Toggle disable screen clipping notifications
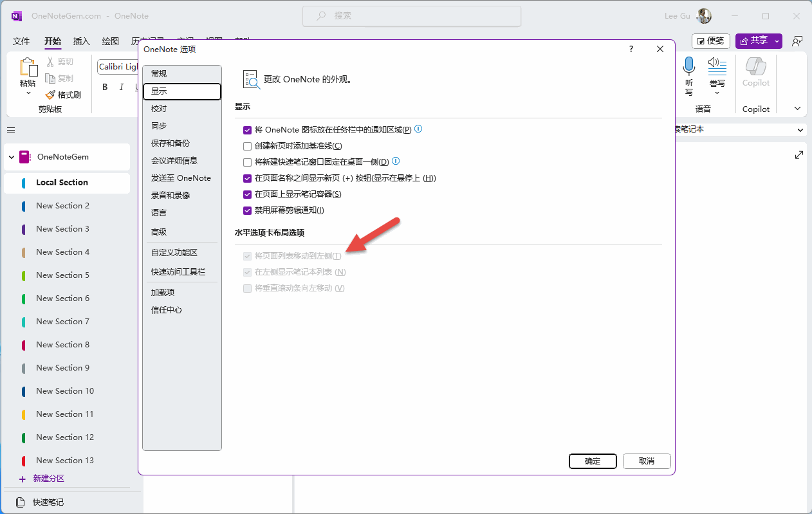The width and height of the screenshot is (812, 514). pyautogui.click(x=247, y=210)
